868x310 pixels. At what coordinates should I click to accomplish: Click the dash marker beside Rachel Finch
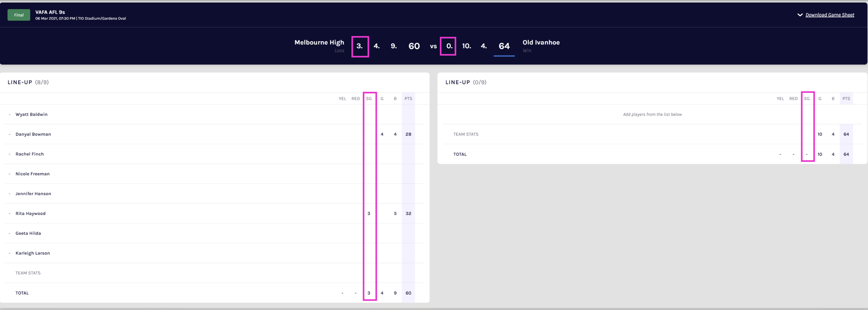point(9,154)
